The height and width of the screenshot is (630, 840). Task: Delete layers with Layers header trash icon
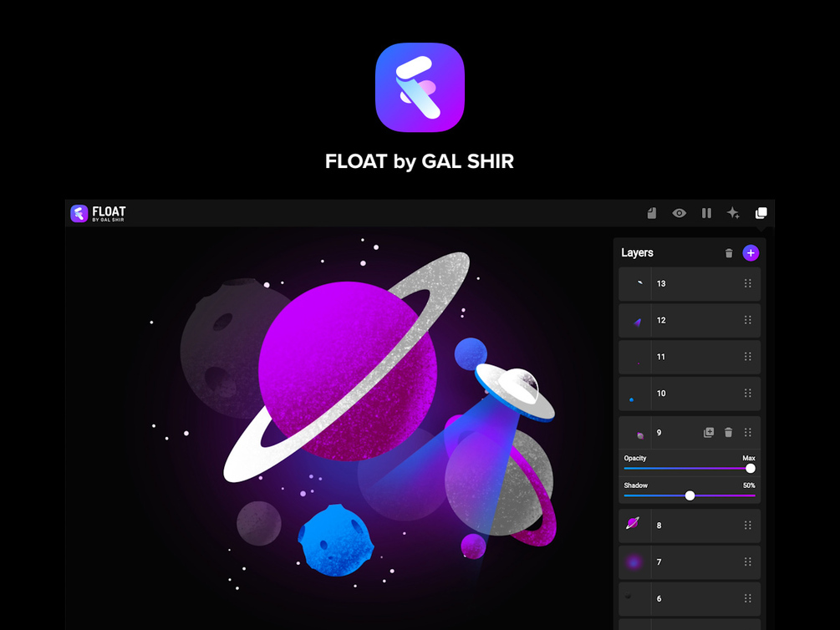(x=729, y=253)
